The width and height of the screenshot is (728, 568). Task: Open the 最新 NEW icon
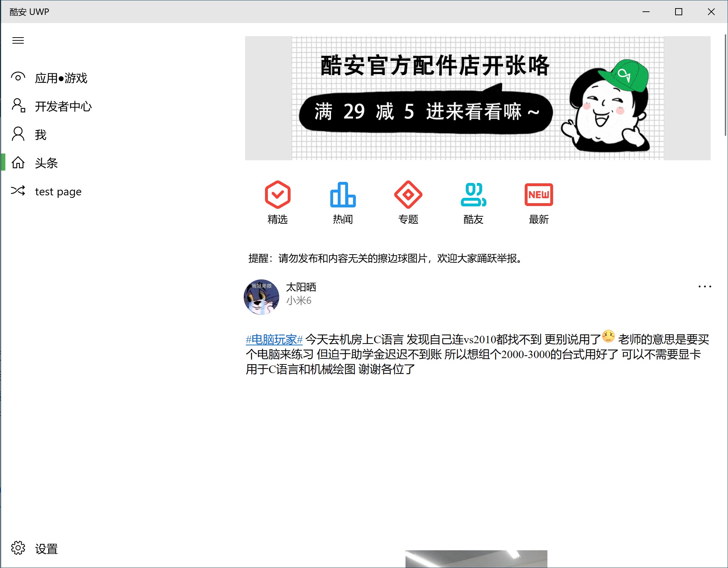click(x=539, y=195)
